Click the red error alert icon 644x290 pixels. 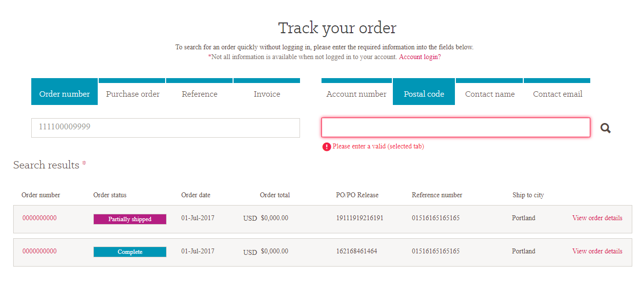326,146
